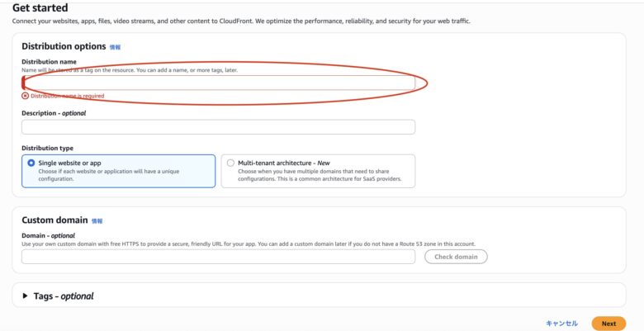Click the 'Distribution name is required' error message
Viewport: 644px width, 331px height.
click(67, 96)
